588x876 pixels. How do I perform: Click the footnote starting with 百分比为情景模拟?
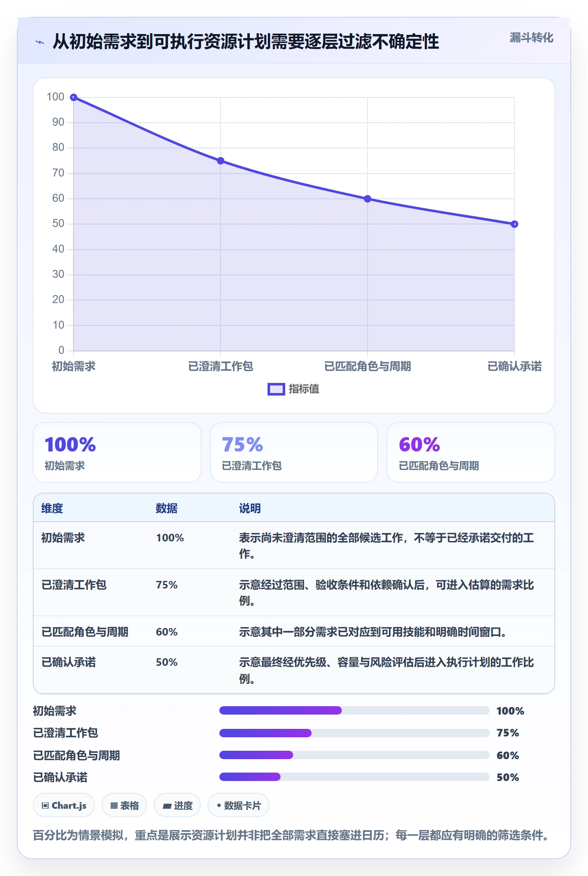pos(291,835)
